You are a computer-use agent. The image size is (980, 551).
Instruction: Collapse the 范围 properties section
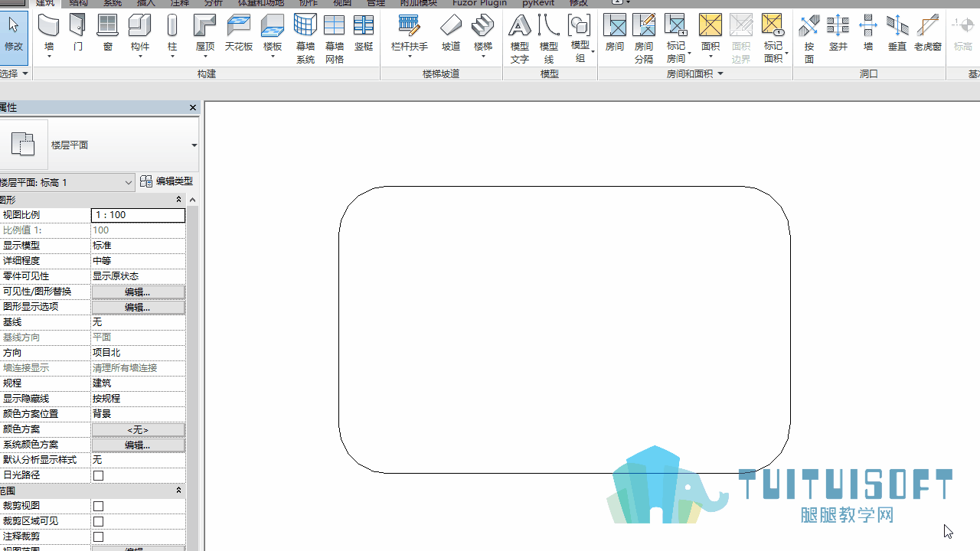point(178,490)
